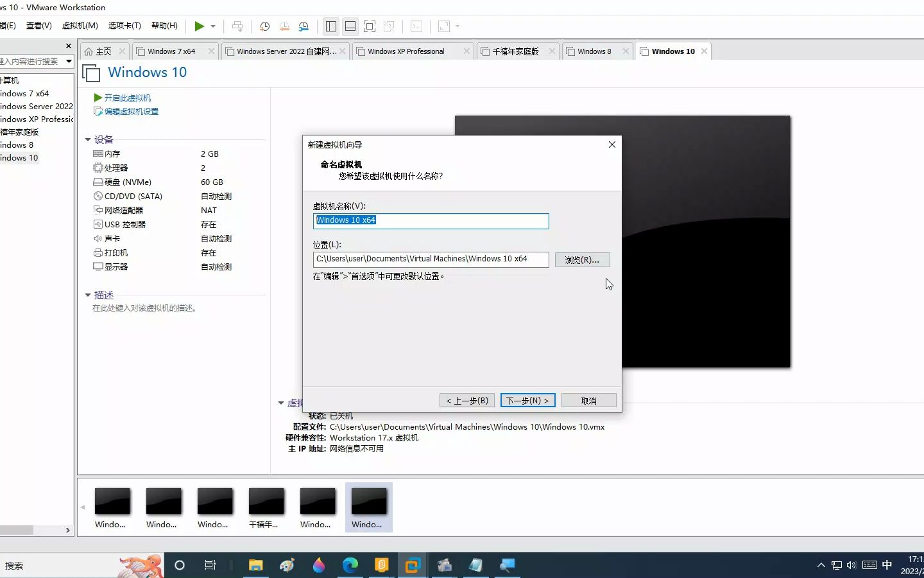
Task: Click the 上一步(B) back button
Action: pyautogui.click(x=467, y=400)
